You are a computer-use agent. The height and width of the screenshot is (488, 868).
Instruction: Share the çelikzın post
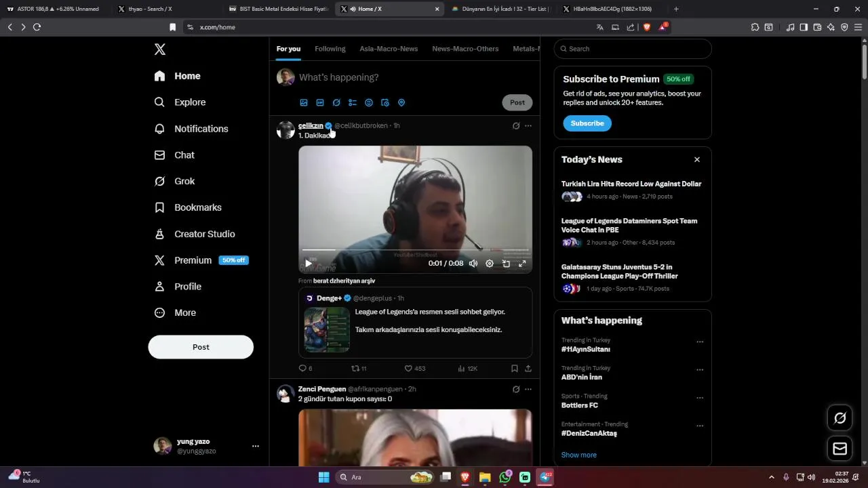click(528, 369)
